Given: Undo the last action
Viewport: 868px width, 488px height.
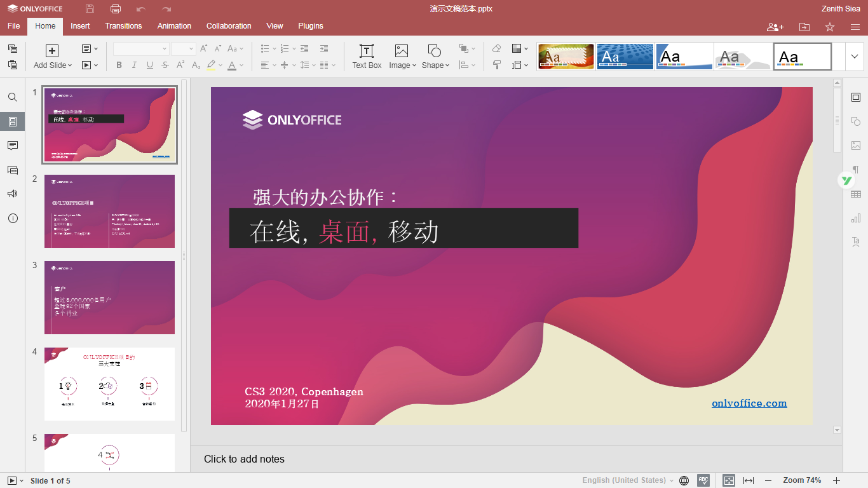Looking at the screenshot, I should click(x=141, y=9).
